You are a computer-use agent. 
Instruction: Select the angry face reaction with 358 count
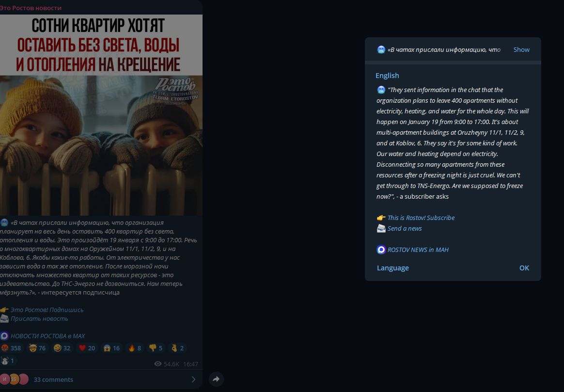point(12,348)
